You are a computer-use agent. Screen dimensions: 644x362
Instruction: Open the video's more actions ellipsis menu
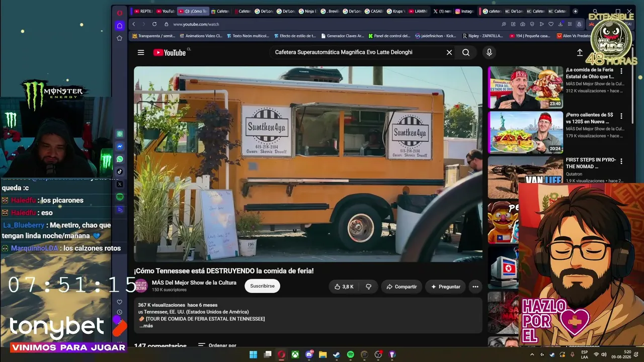click(475, 287)
